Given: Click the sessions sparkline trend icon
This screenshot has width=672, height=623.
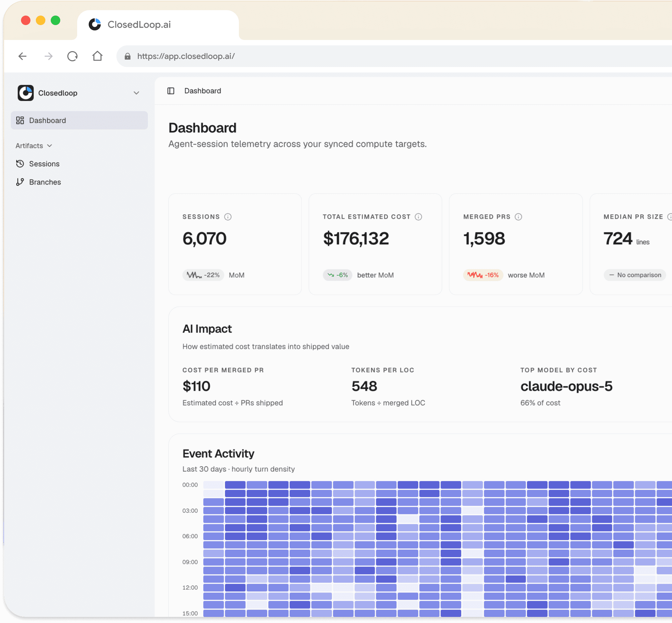Looking at the screenshot, I should [x=194, y=275].
